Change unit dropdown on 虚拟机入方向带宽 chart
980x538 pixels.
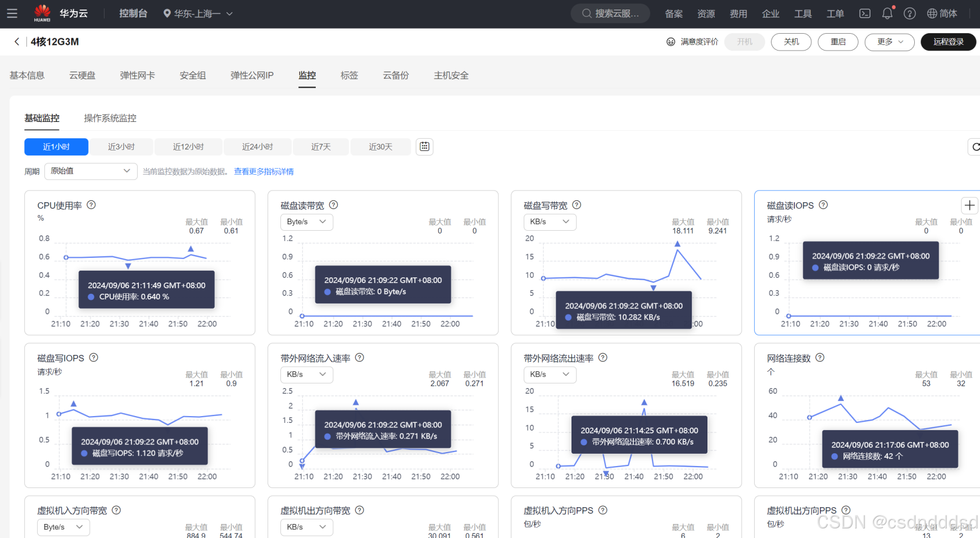click(x=63, y=527)
